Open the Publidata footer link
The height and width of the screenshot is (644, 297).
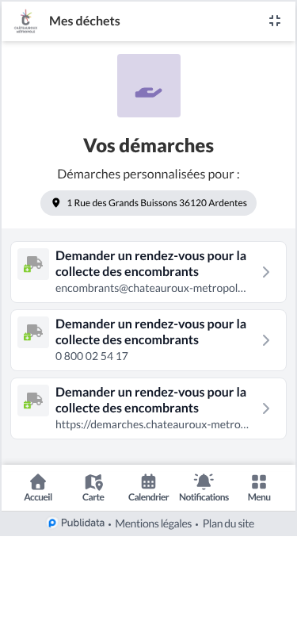click(76, 523)
